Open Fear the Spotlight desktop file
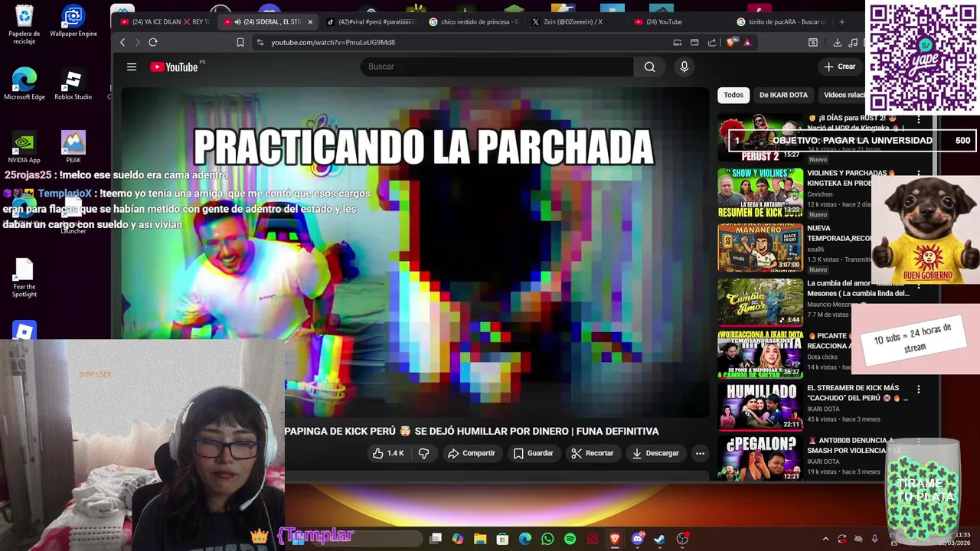980x551 pixels. 24,278
